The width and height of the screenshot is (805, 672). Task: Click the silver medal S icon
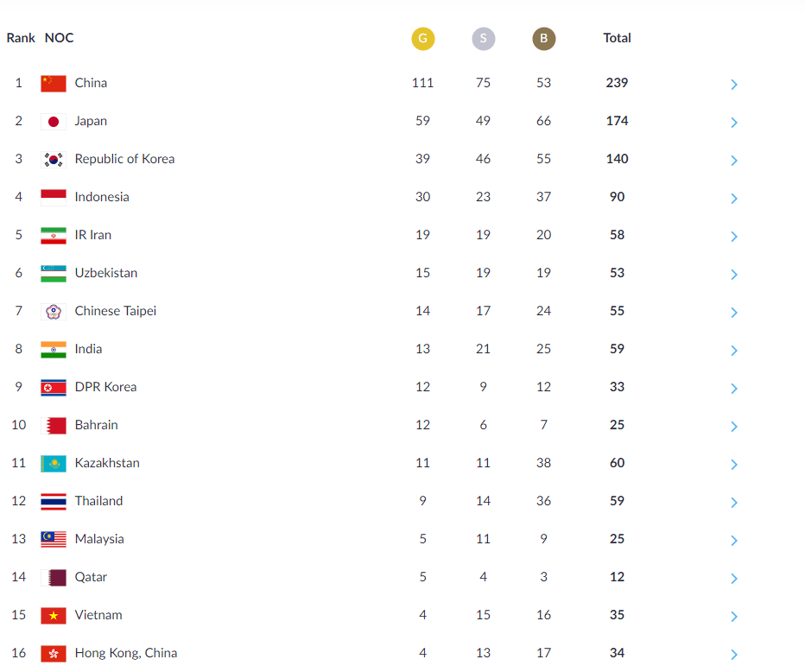(x=483, y=39)
